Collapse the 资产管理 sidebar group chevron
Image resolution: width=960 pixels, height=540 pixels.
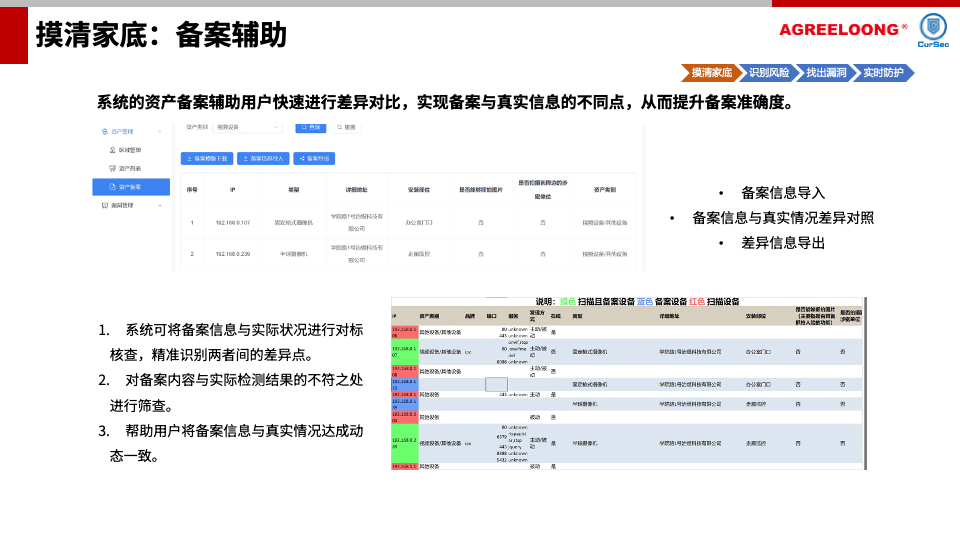(x=160, y=132)
